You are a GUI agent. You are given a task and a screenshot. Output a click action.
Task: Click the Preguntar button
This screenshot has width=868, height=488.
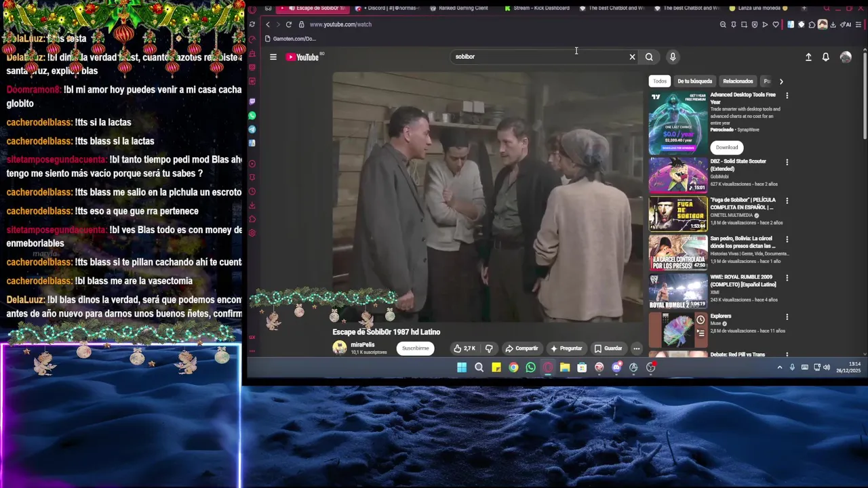pyautogui.click(x=566, y=348)
